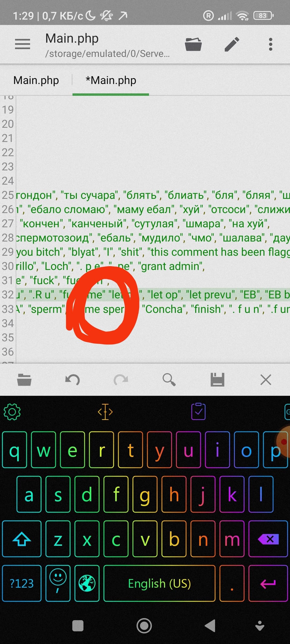Change keyboard language with globe key

[x=87, y=583]
